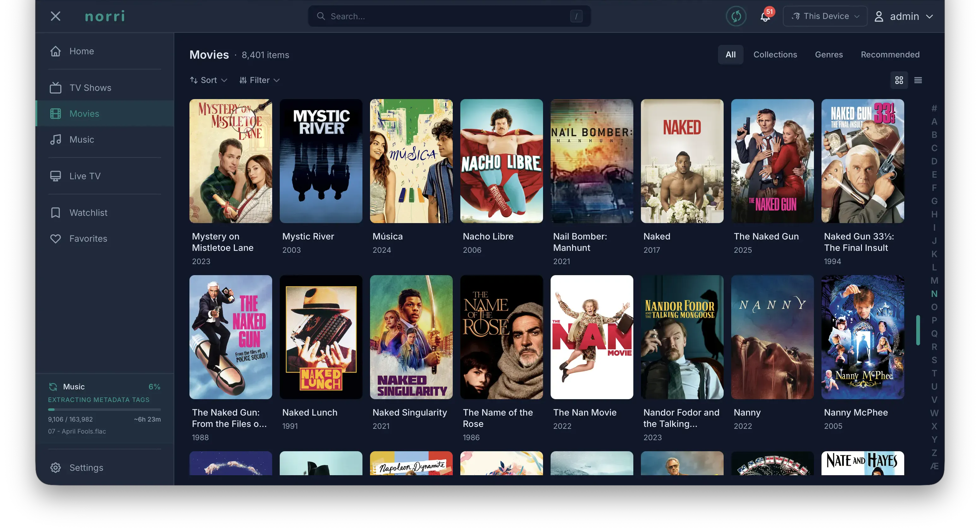Image resolution: width=980 pixels, height=532 pixels.
Task: Open Favorites heart item in sidebar
Action: 88,239
